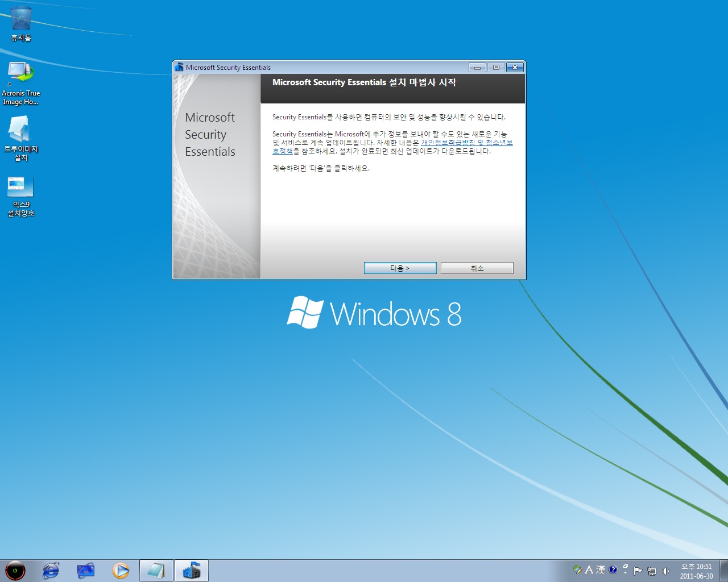Open the language bar help icon
The image size is (728, 582).
click(x=613, y=569)
